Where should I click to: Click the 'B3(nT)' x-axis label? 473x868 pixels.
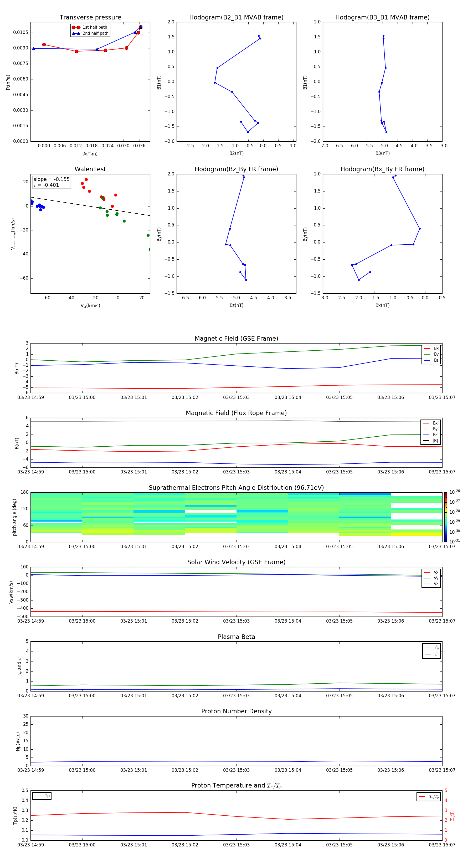click(382, 153)
